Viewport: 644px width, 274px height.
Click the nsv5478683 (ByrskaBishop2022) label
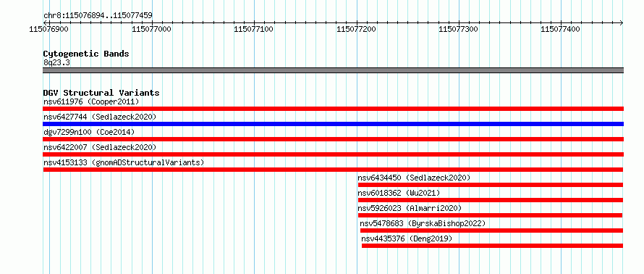point(423,223)
